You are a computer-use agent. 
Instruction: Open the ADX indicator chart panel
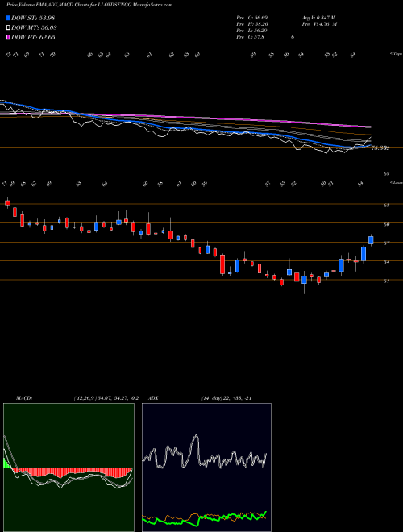[x=206, y=468]
